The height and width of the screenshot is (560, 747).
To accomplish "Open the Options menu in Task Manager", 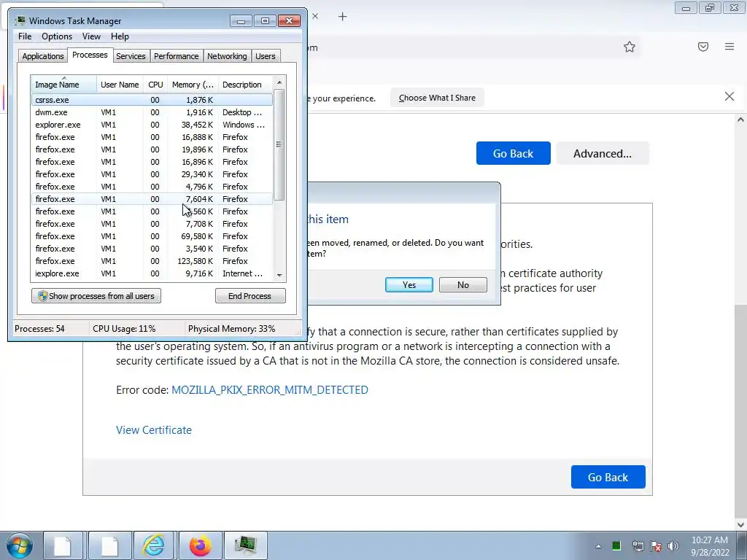I will coord(57,36).
